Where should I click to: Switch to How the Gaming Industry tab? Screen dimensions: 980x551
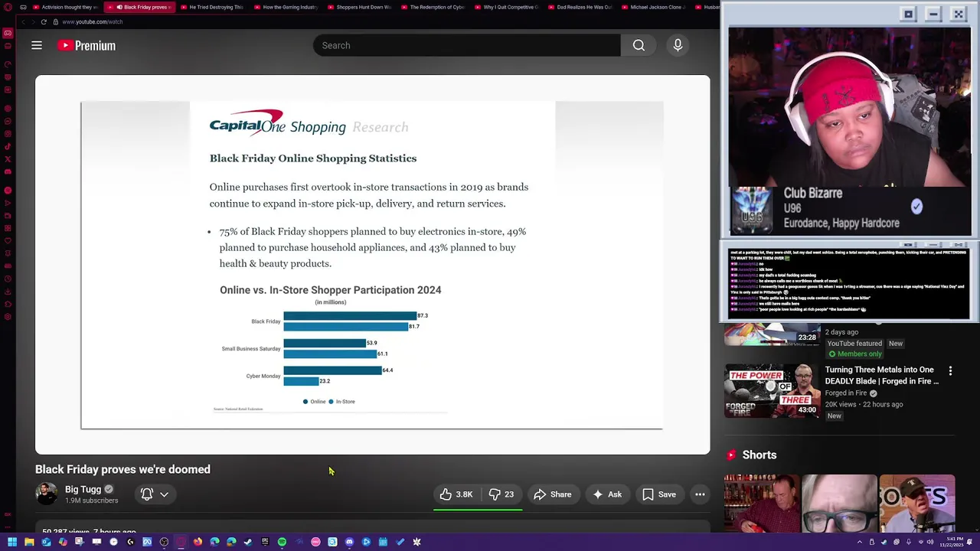[285, 7]
